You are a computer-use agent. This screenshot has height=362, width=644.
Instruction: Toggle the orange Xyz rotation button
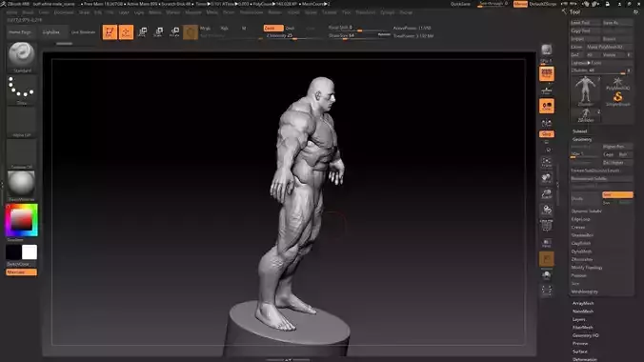click(x=546, y=134)
